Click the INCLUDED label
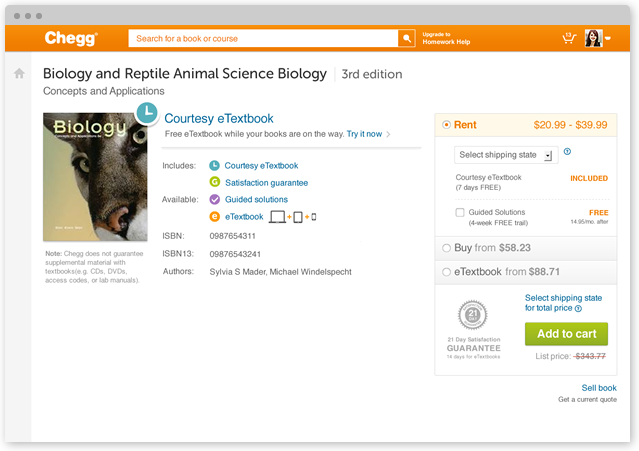This screenshot has width=639, height=451. coord(589,178)
